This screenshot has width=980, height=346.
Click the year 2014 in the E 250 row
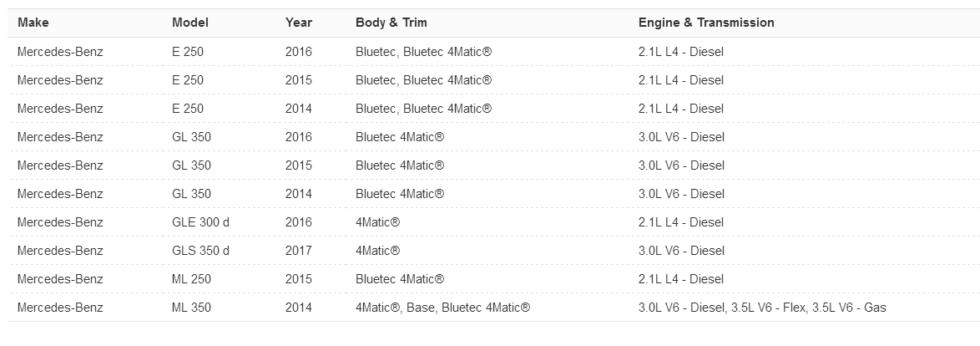pos(298,109)
